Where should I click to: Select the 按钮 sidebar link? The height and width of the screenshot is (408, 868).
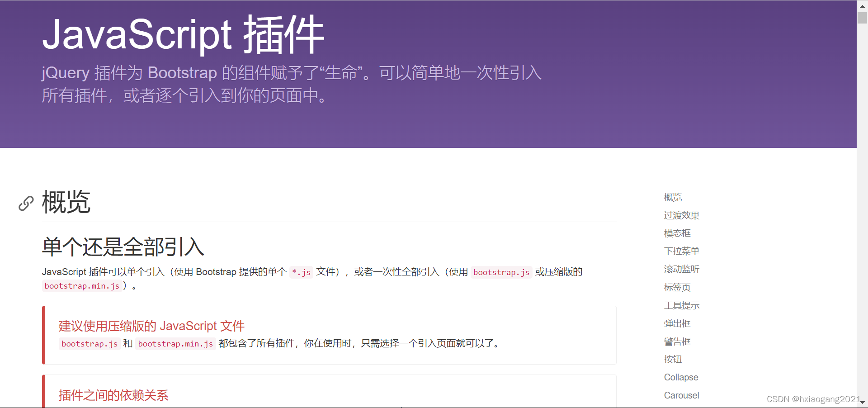point(673,359)
